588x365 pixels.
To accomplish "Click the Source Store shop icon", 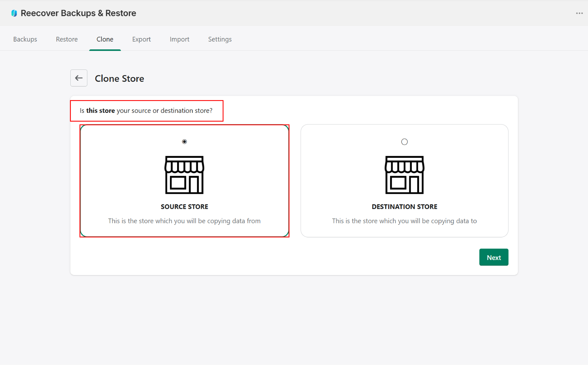I will tap(184, 175).
